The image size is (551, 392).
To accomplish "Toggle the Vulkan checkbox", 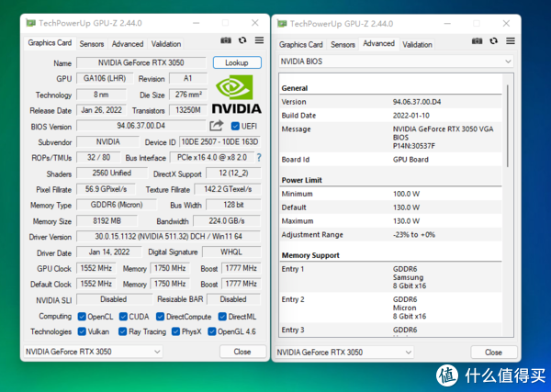I will [x=82, y=331].
